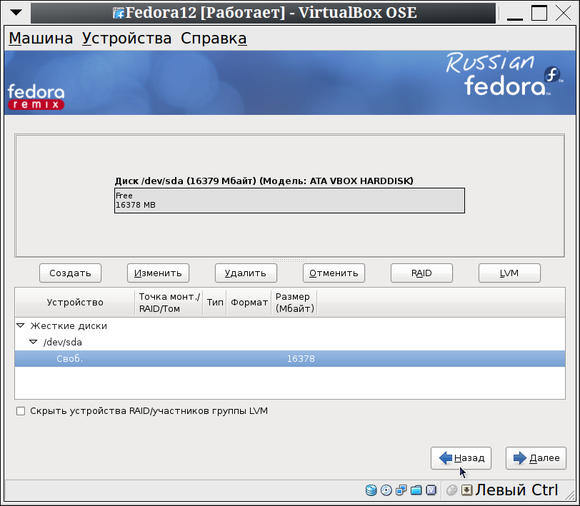Image resolution: width=580 pixels, height=506 pixels.
Task: Open the Устройства menu
Action: 127,38
